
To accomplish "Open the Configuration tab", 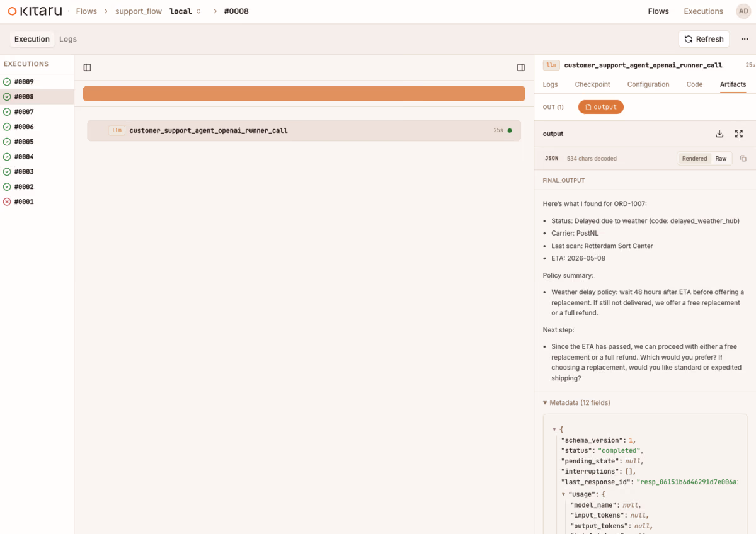I will (x=648, y=84).
